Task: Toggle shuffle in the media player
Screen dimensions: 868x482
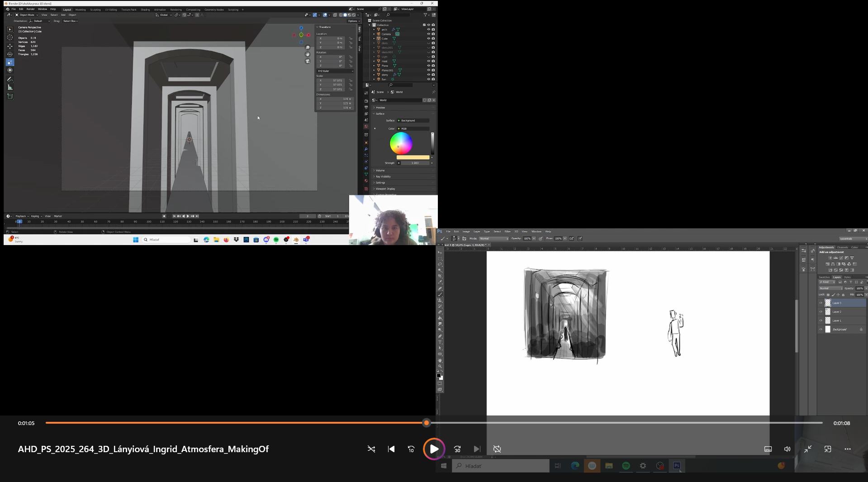Action: click(371, 449)
